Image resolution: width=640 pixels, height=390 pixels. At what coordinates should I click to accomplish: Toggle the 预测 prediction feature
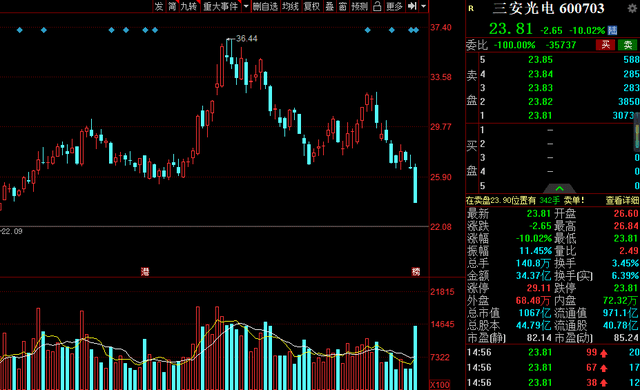(360, 6)
